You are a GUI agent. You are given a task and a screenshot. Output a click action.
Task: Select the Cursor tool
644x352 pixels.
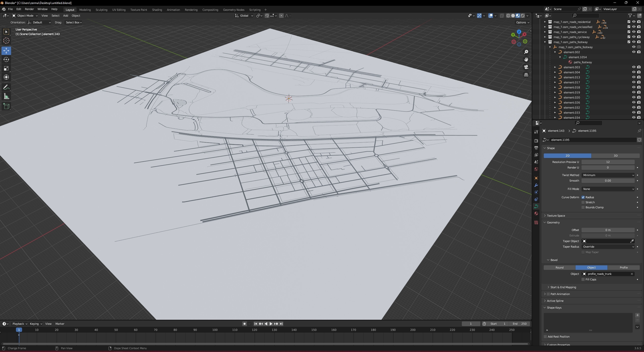(x=6, y=41)
